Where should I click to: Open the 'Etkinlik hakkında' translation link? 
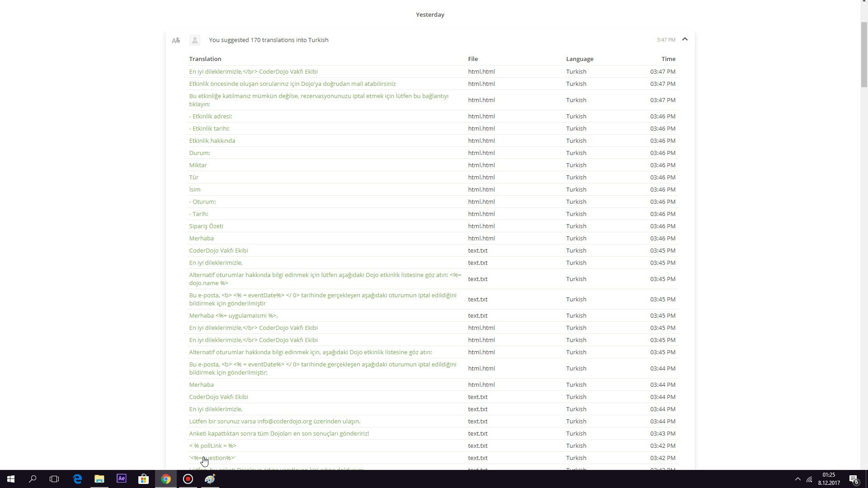pyautogui.click(x=212, y=141)
